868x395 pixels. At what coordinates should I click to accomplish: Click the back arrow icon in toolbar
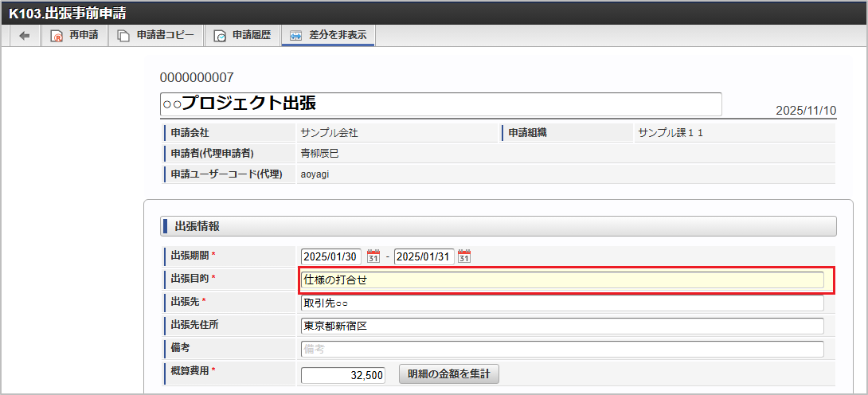[x=25, y=35]
